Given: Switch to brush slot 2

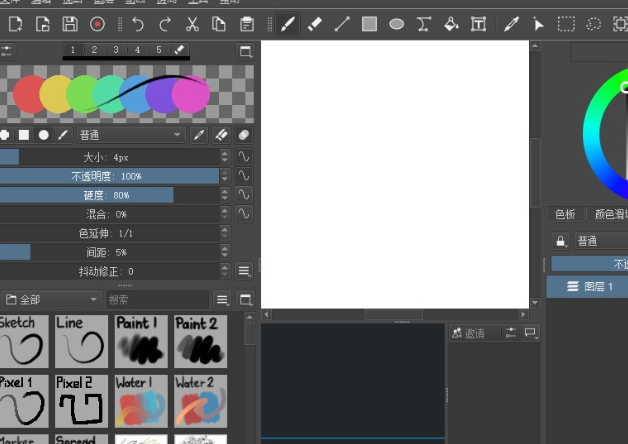Looking at the screenshot, I should (x=94, y=50).
